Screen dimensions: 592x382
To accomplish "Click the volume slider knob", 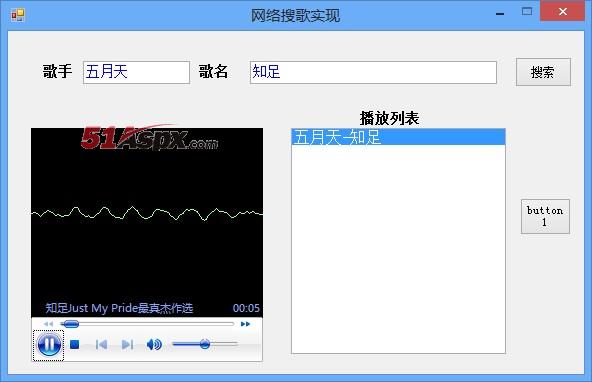I will (x=205, y=344).
